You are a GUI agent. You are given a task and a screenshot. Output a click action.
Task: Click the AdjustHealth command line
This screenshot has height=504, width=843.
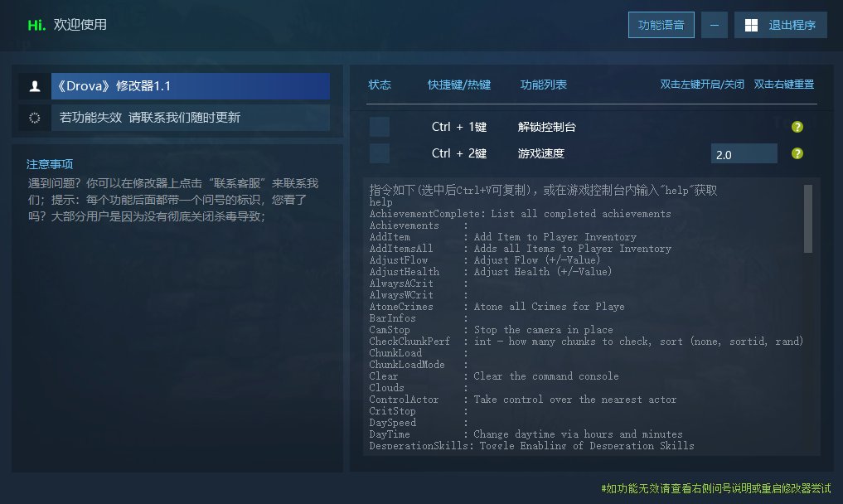[x=491, y=272]
